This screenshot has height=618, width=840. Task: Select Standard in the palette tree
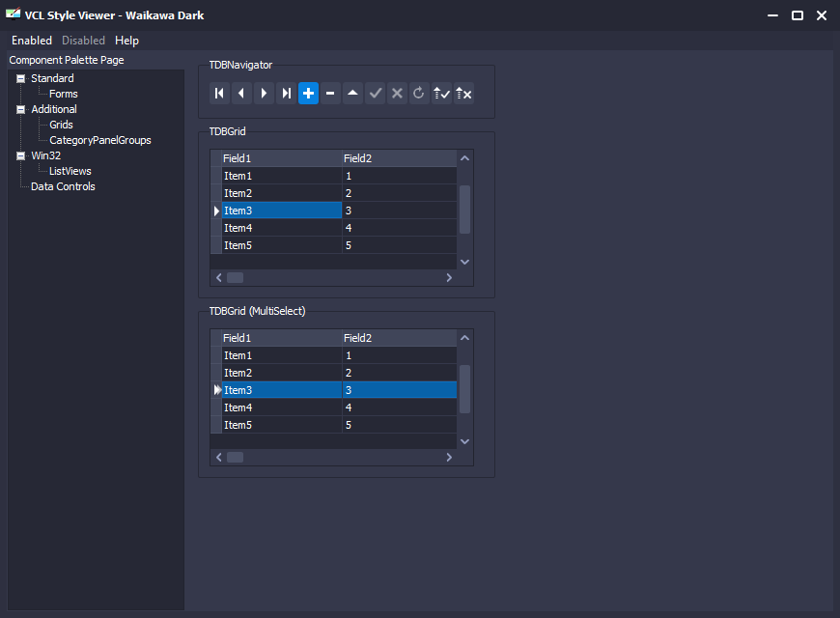click(x=52, y=78)
